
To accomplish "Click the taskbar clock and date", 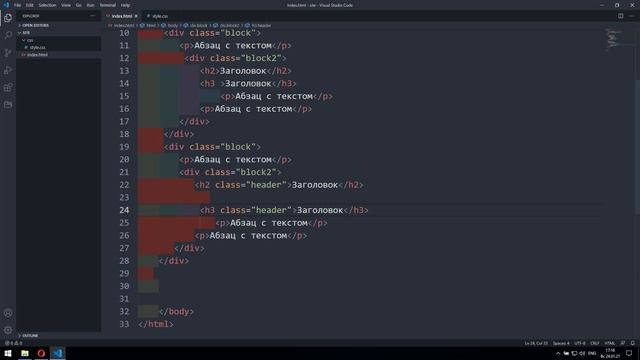I will click(x=610, y=353).
